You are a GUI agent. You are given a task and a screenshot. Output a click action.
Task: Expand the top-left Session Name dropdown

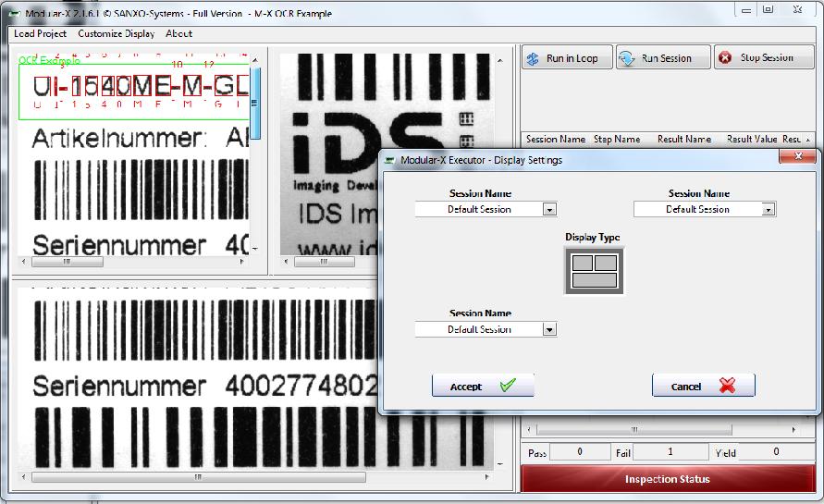pos(549,210)
